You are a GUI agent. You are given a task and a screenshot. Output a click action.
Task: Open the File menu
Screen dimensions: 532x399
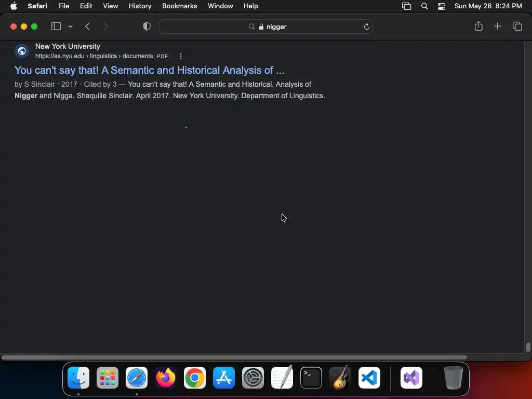pos(63,6)
